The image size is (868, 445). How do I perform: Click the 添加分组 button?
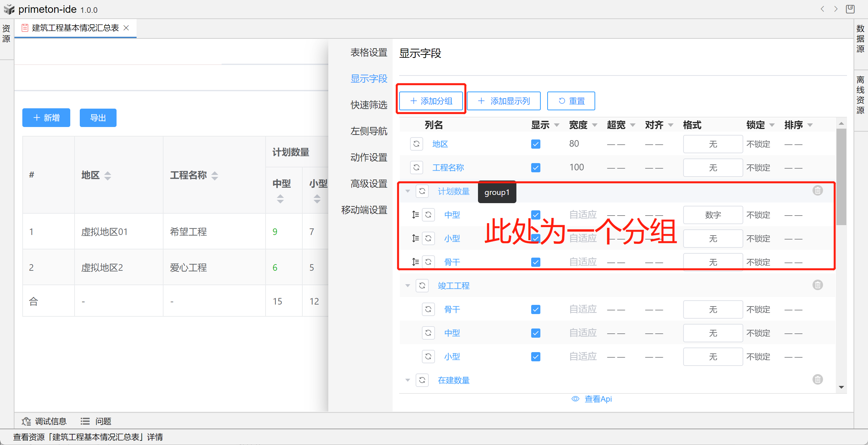click(431, 101)
